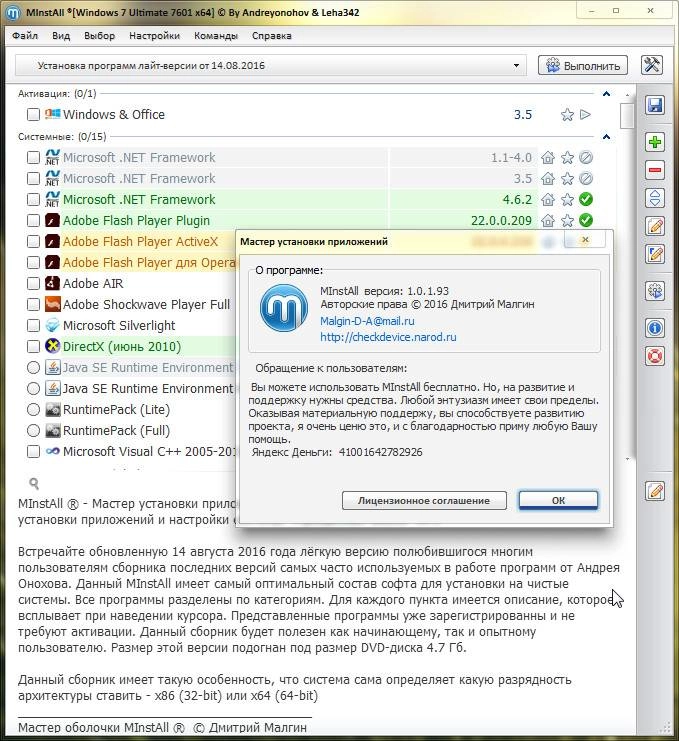Click the MInstAll logo in the about dialog
The height and width of the screenshot is (741, 679).
tap(284, 308)
